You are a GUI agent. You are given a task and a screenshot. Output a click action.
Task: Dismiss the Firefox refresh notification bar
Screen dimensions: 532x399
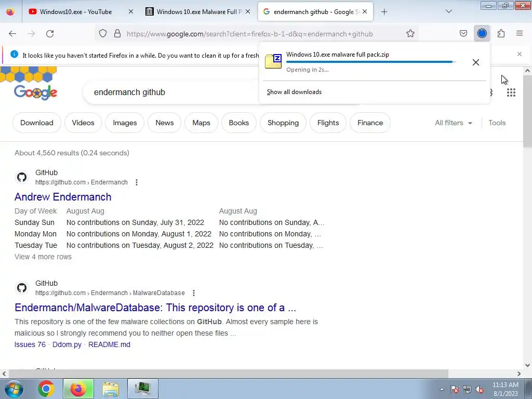[520, 54]
